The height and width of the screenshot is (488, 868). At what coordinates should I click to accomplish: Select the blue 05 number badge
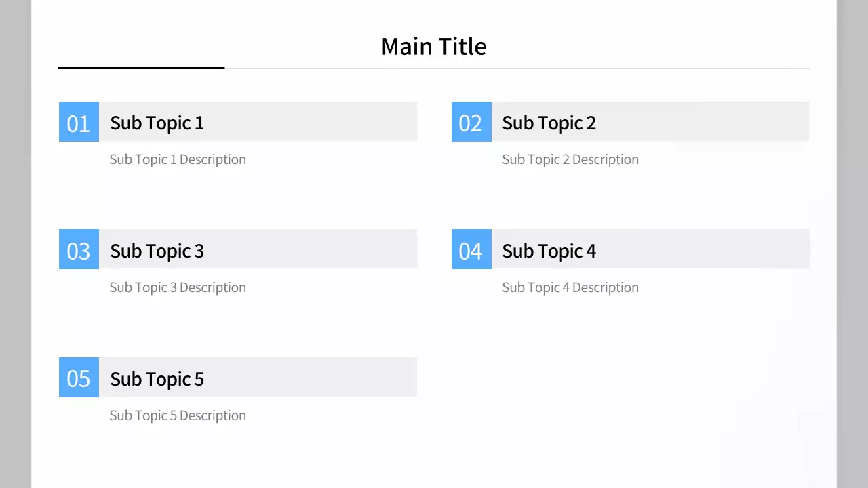(79, 378)
